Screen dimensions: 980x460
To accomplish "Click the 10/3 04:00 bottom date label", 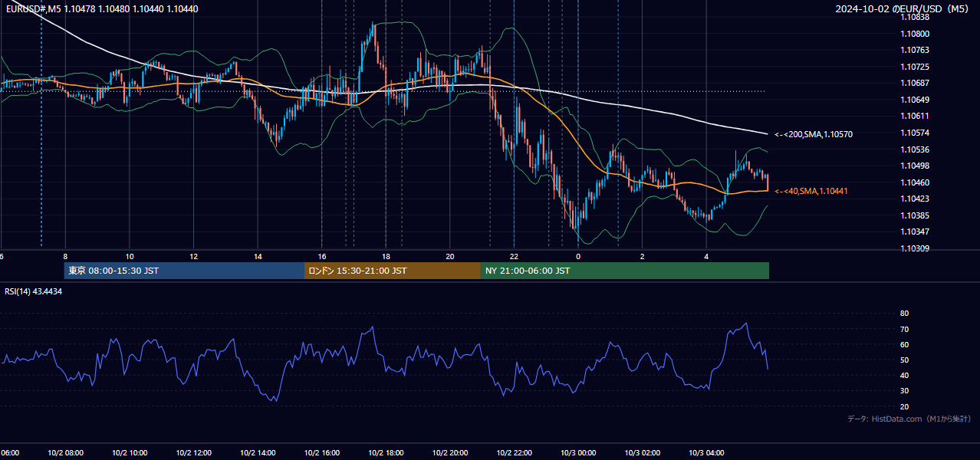I will tap(707, 453).
